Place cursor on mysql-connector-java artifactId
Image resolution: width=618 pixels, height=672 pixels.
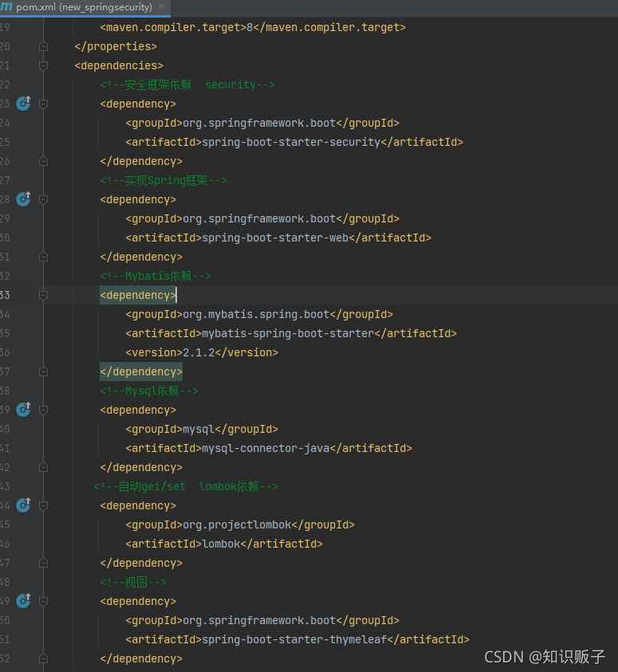coord(269,448)
